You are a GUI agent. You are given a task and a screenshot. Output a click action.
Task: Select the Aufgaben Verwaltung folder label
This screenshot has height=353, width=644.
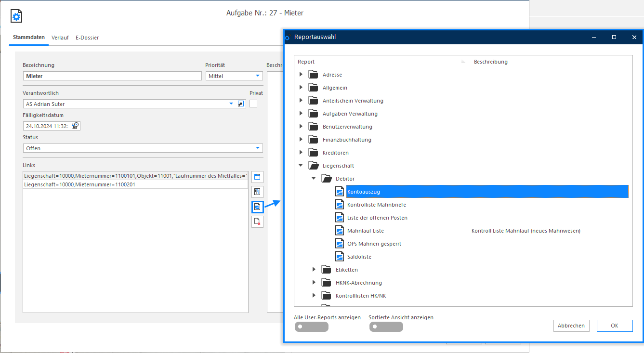click(350, 114)
